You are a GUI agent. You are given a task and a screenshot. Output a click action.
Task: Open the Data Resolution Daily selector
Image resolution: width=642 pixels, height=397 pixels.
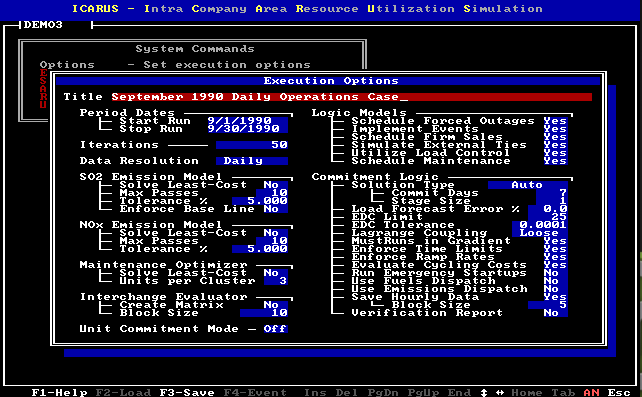click(252, 161)
